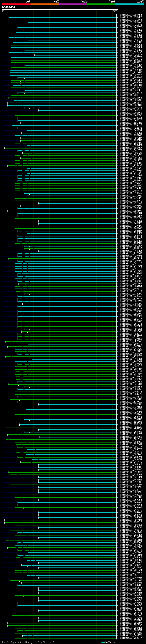Select the UniRef100_O22496 label

[131, 53]
